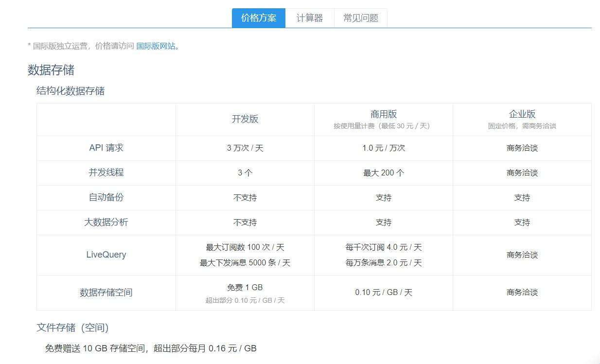Image resolution: width=600 pixels, height=364 pixels.
Task: Click the 数据存储 section heading
Action: coord(44,69)
